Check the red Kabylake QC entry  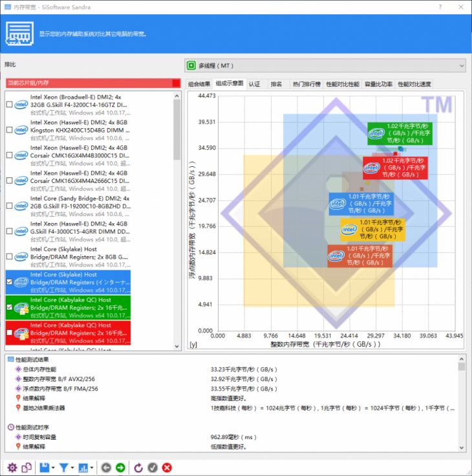click(10, 332)
